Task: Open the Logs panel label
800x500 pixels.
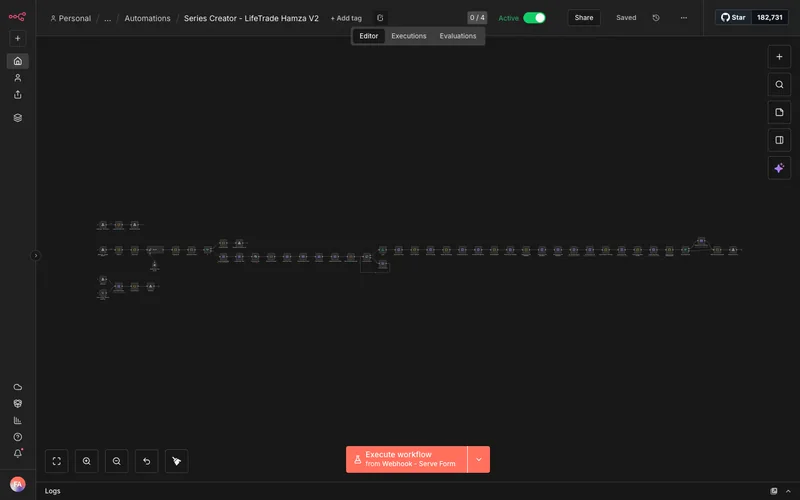Action: [53, 491]
